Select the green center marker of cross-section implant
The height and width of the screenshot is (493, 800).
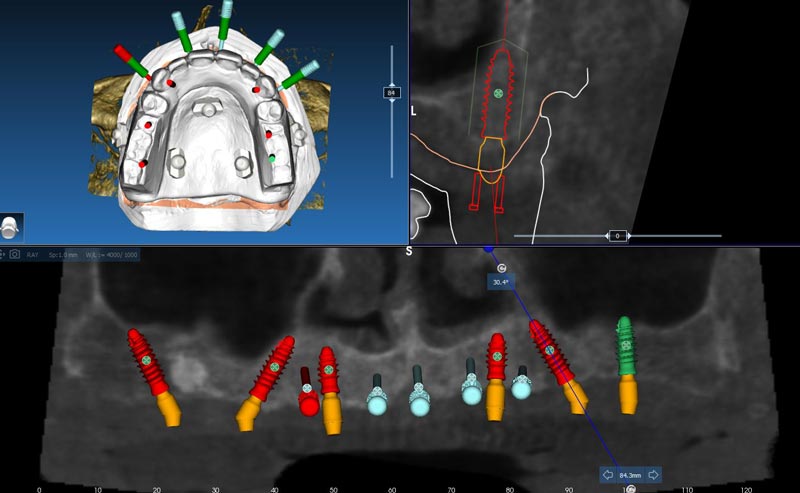click(x=498, y=93)
